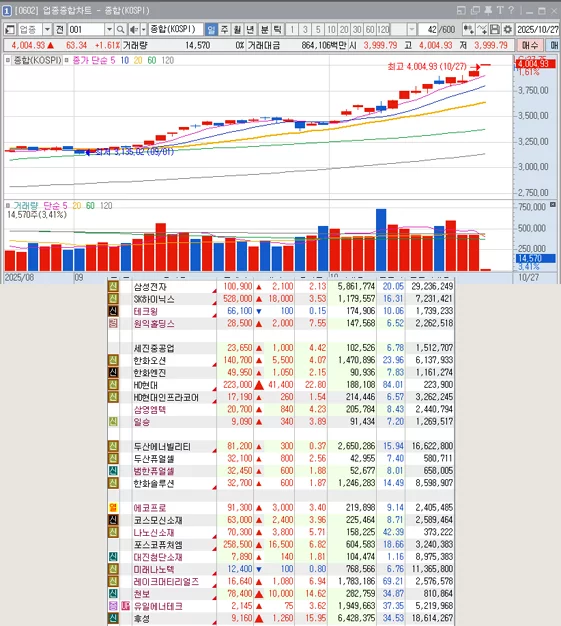Click the pin window icon in title bar

(488, 11)
